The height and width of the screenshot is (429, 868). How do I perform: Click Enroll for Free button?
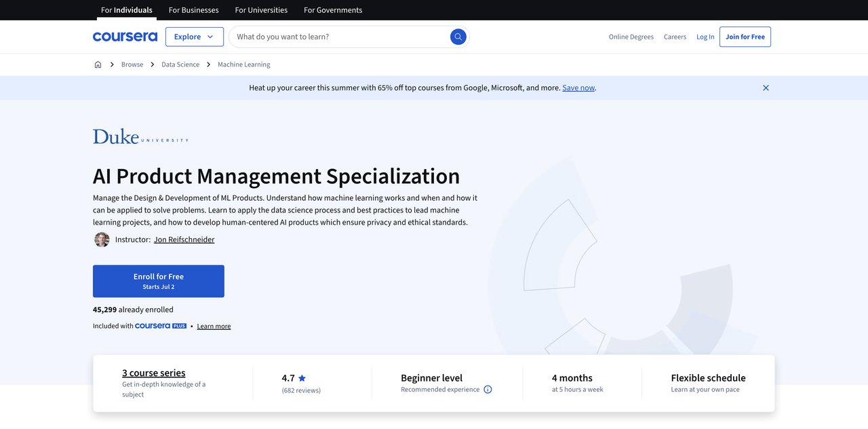159,281
